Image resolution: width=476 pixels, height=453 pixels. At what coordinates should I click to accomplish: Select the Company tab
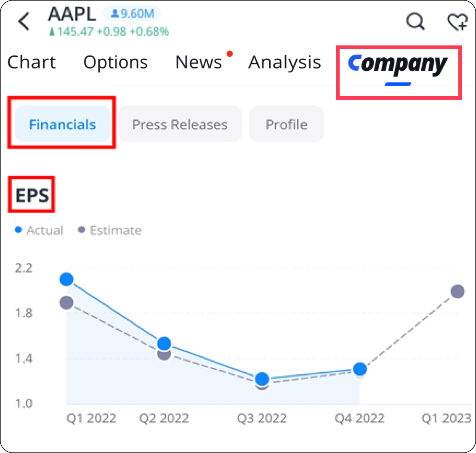point(398,65)
